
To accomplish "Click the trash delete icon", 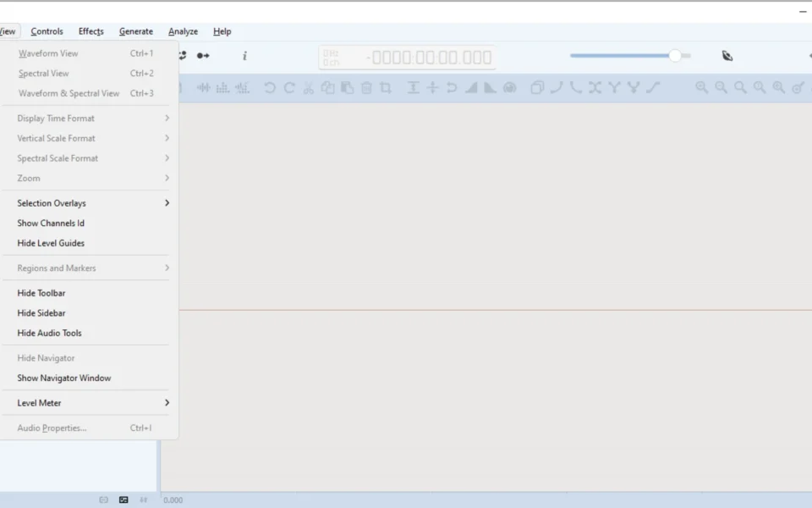I will pyautogui.click(x=366, y=87).
